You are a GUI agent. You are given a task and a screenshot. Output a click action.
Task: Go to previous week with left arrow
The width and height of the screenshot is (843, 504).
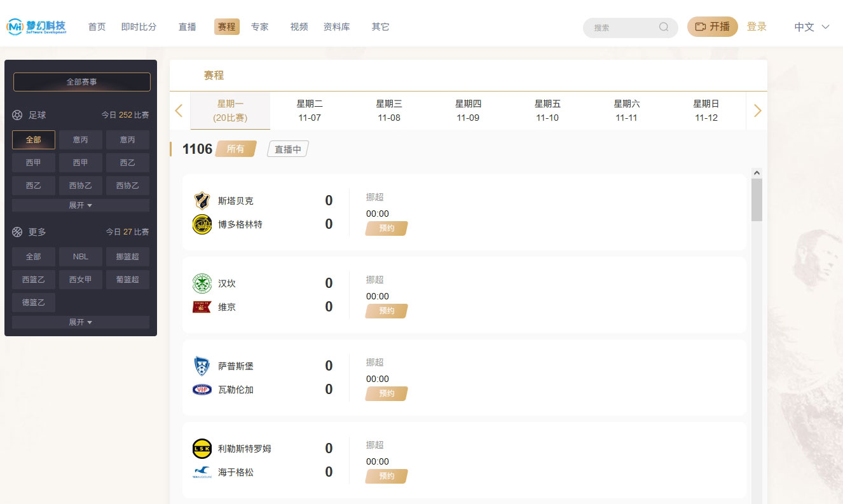(x=179, y=111)
